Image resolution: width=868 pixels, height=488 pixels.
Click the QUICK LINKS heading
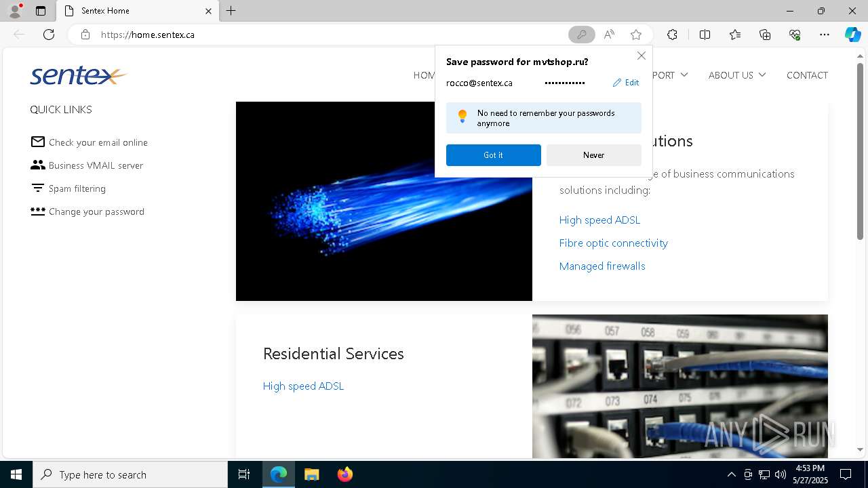61,109
